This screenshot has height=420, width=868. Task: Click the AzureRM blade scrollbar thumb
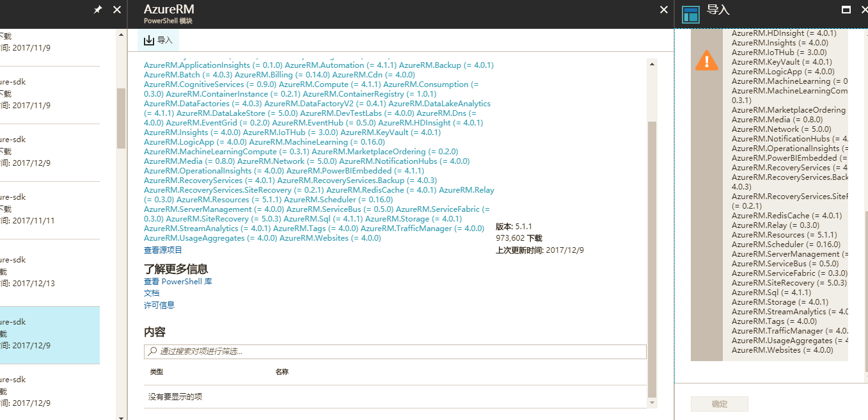click(x=652, y=259)
